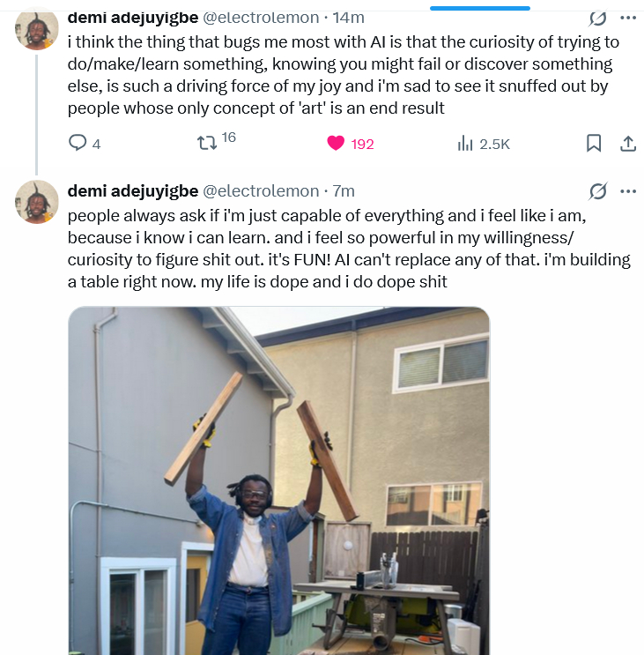Open the 7m timestamp link
Viewport: 644px width, 655px height.
pyautogui.click(x=343, y=190)
